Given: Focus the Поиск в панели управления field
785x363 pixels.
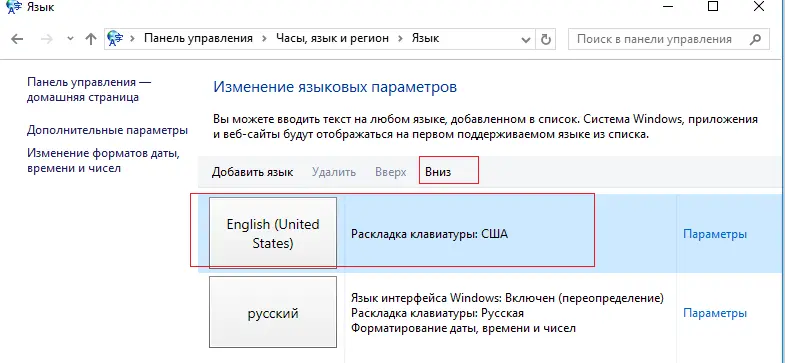Looking at the screenshot, I should click(x=668, y=39).
